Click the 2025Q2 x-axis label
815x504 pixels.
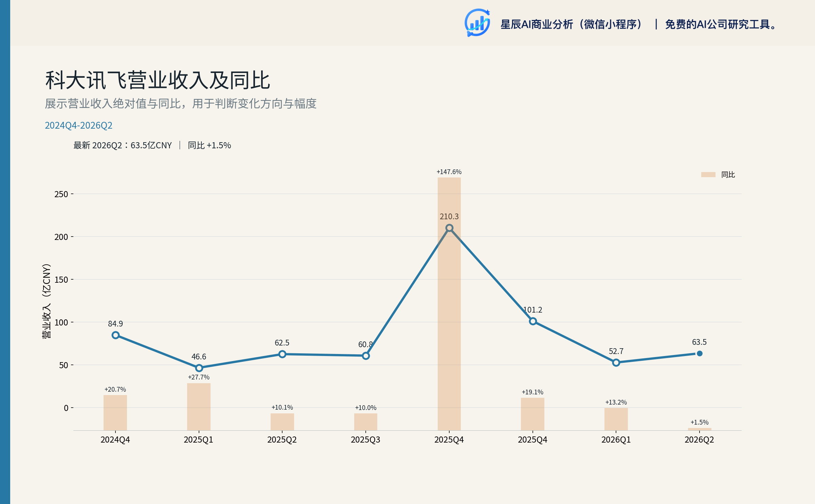point(282,440)
